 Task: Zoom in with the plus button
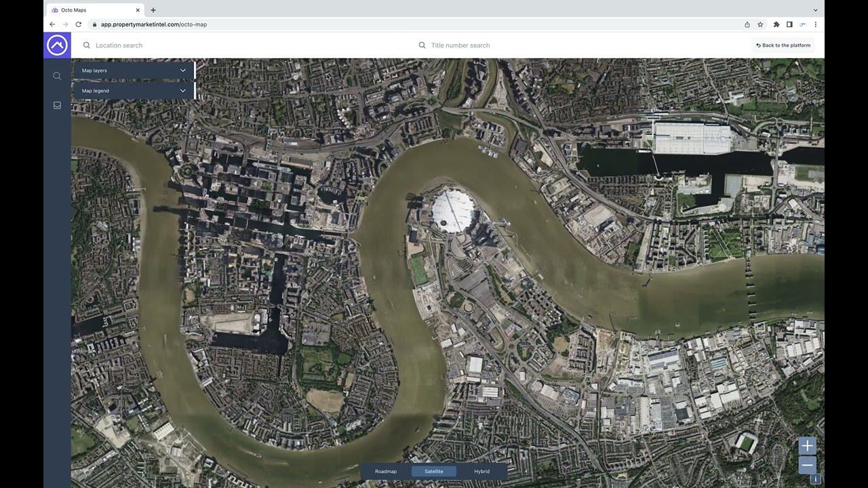pyautogui.click(x=807, y=445)
